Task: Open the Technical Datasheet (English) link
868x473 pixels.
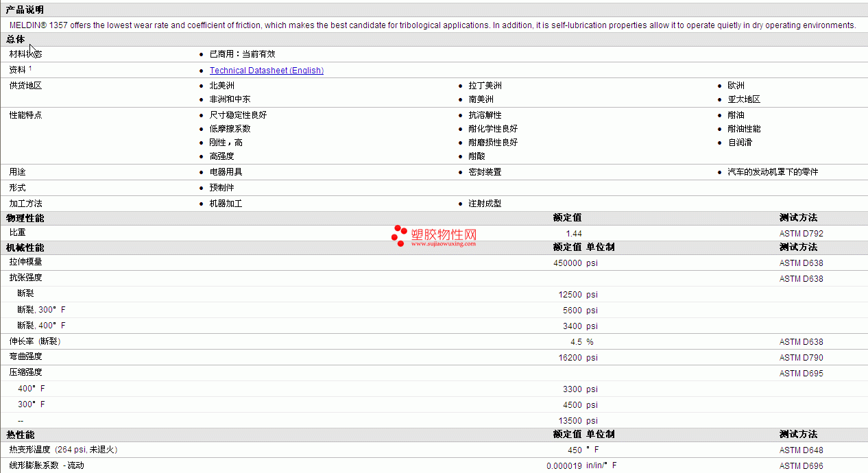Action: click(267, 71)
